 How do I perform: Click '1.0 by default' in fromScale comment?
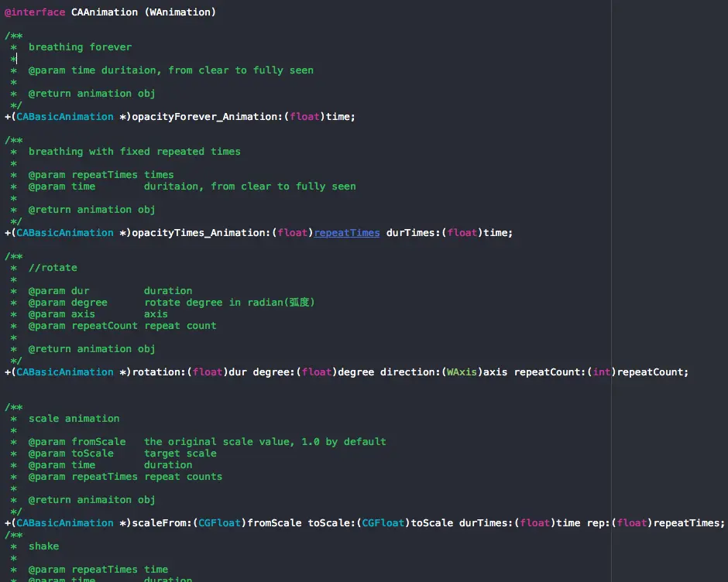[x=344, y=441]
